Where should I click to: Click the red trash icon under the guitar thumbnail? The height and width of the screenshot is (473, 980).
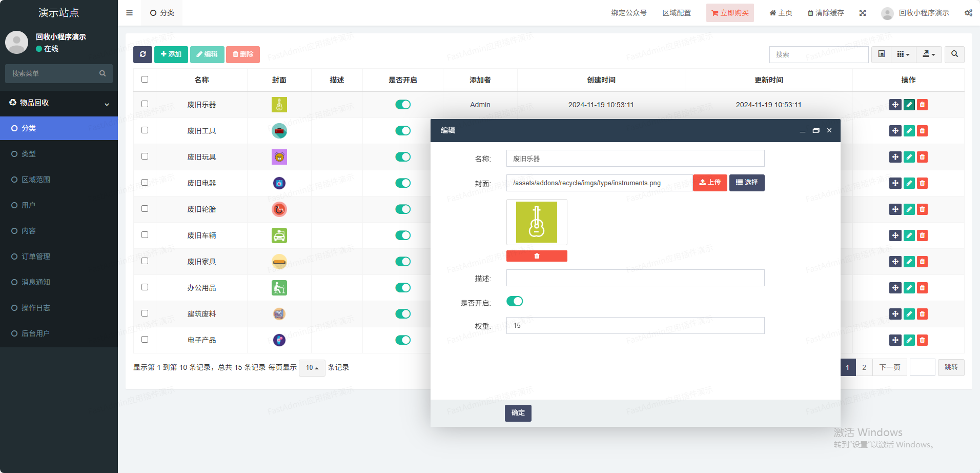[537, 256]
